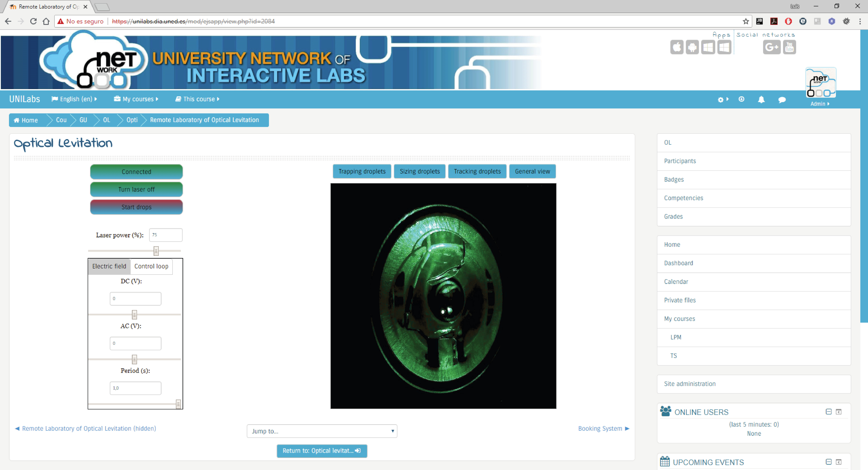The height and width of the screenshot is (470, 868).
Task: Click the Android app icon
Action: tap(692, 47)
